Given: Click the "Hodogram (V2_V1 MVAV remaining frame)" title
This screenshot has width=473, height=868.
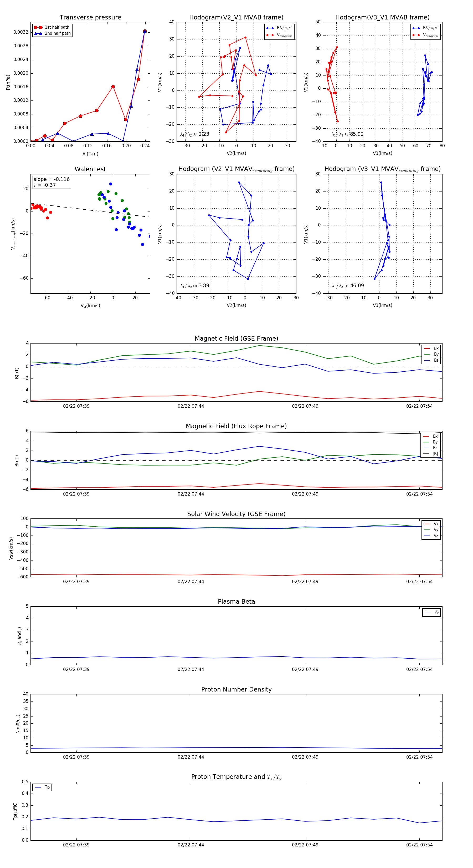Looking at the screenshot, I should click(236, 169).
